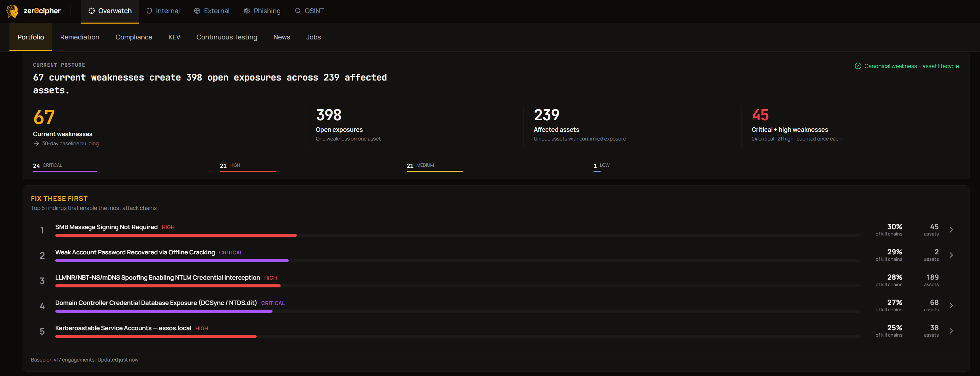Click '30-day baseline building' text
980x376 pixels.
click(x=70, y=144)
